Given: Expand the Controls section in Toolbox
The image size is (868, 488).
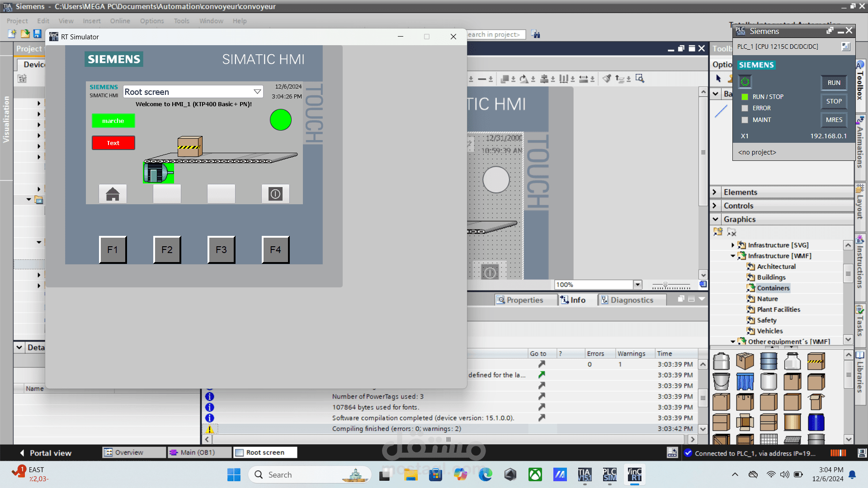Looking at the screenshot, I should (x=715, y=206).
